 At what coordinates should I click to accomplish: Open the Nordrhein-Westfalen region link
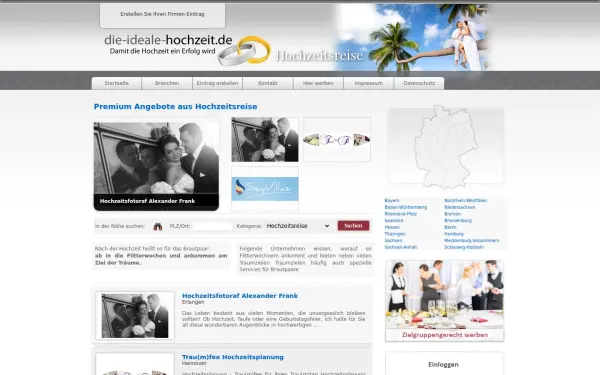466,201
